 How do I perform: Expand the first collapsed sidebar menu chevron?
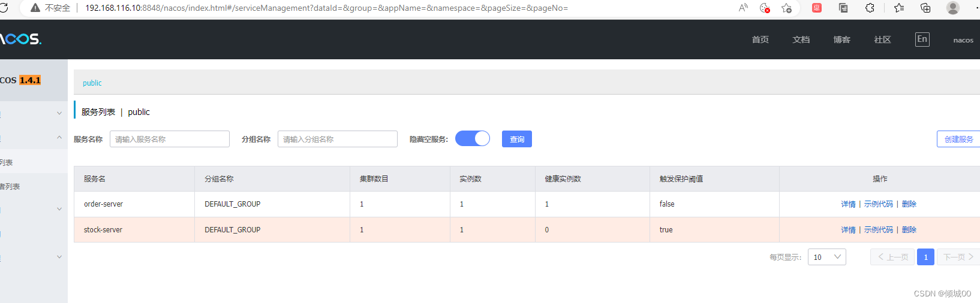pos(59,113)
